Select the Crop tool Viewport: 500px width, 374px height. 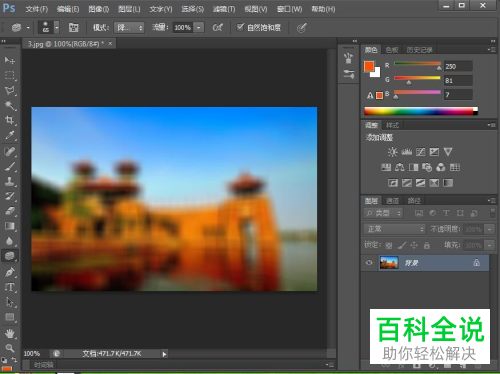(x=10, y=120)
